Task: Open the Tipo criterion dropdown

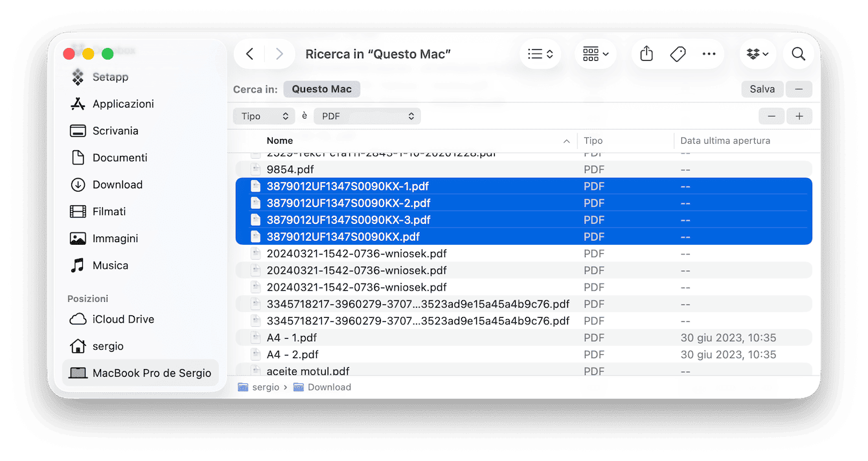Action: pos(264,117)
